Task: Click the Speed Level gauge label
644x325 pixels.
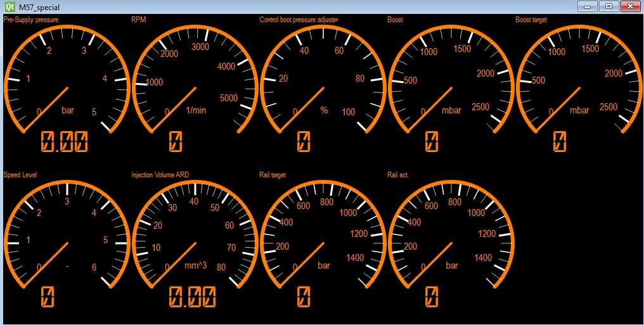Action: [x=20, y=175]
